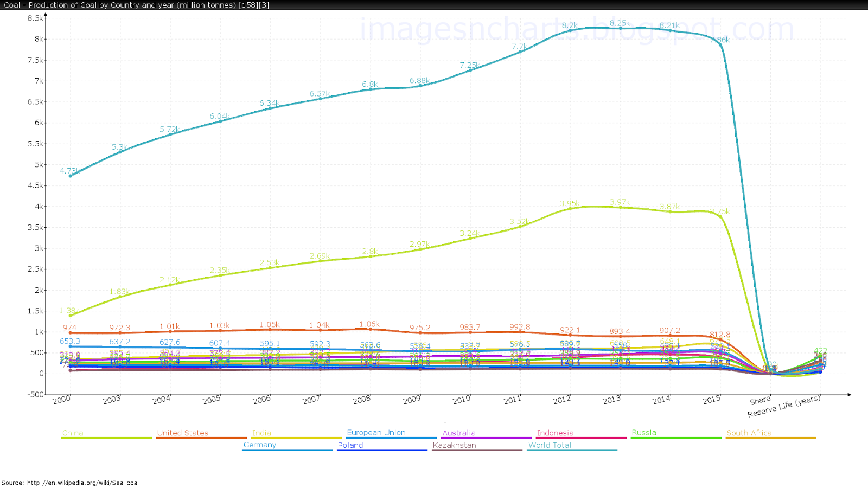Click the Reserve Life (years) axis label

click(783, 407)
